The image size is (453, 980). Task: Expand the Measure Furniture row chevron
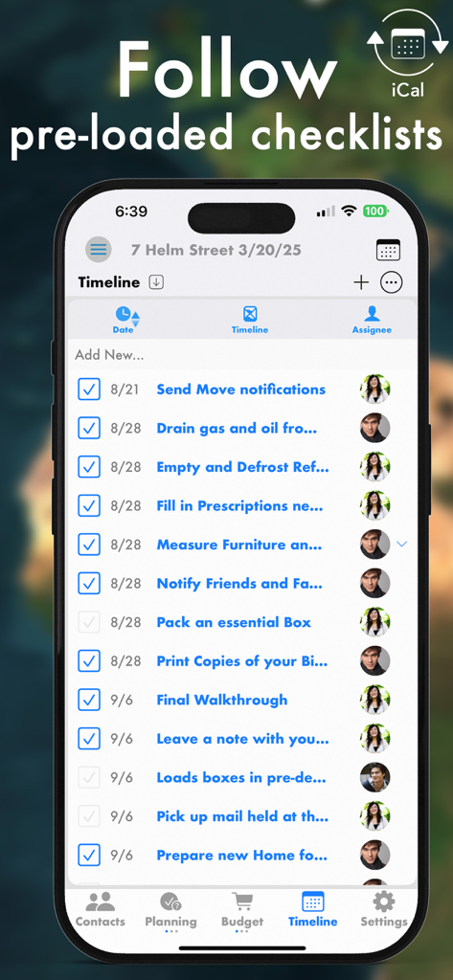tap(401, 545)
